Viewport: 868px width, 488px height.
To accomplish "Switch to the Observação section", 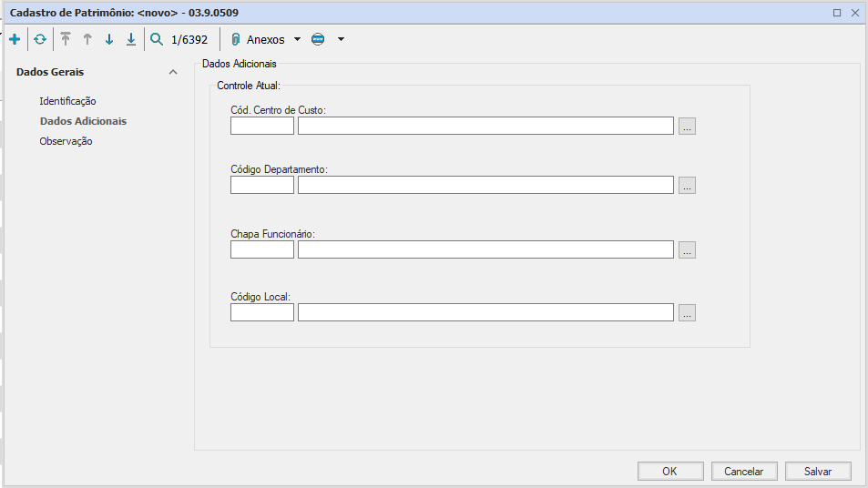I will pyautogui.click(x=66, y=141).
